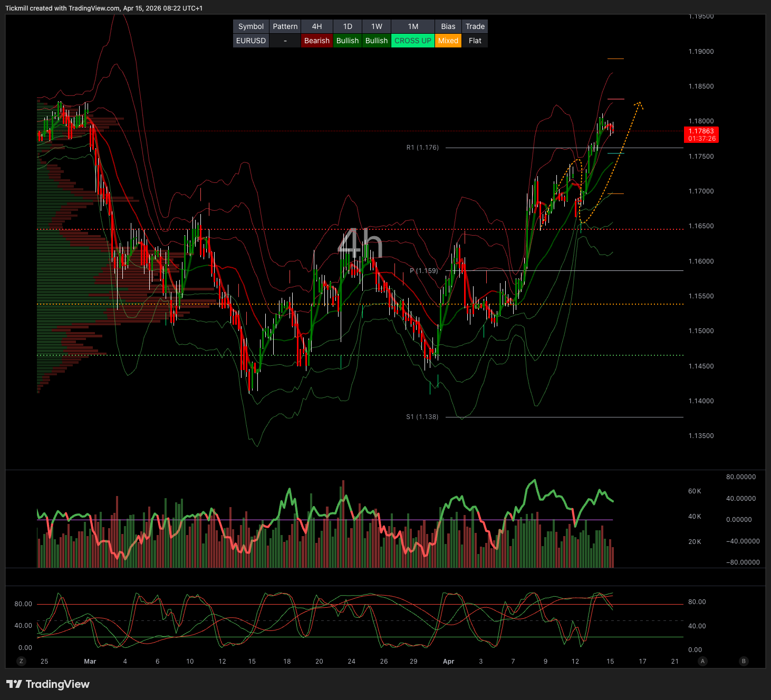Click the Apr label on time axis
This screenshot has width=771, height=700.
[448, 661]
